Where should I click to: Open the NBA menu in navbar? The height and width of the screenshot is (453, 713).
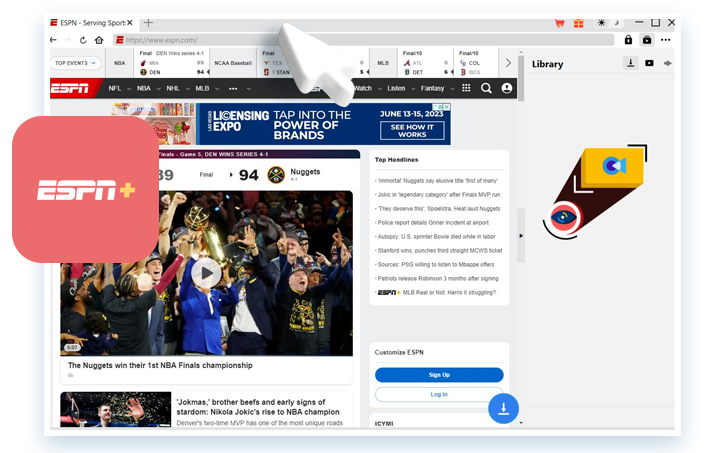(144, 88)
